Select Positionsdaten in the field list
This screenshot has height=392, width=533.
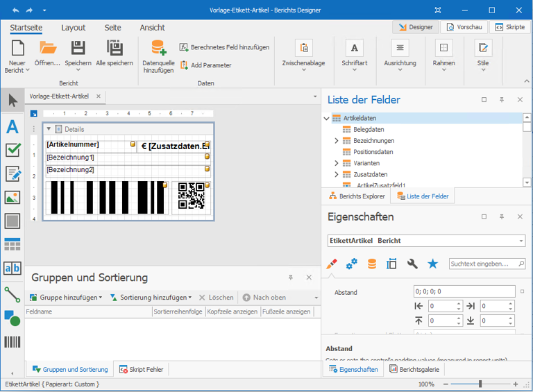(x=373, y=152)
